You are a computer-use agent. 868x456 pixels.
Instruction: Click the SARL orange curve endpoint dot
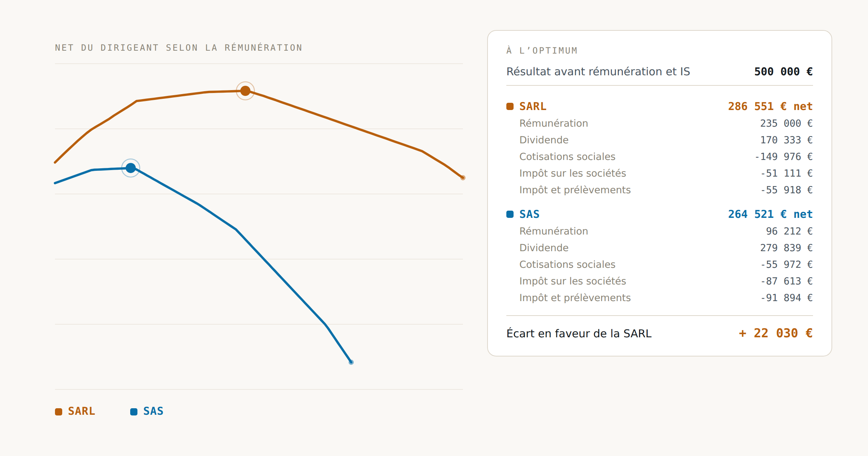pos(463,178)
